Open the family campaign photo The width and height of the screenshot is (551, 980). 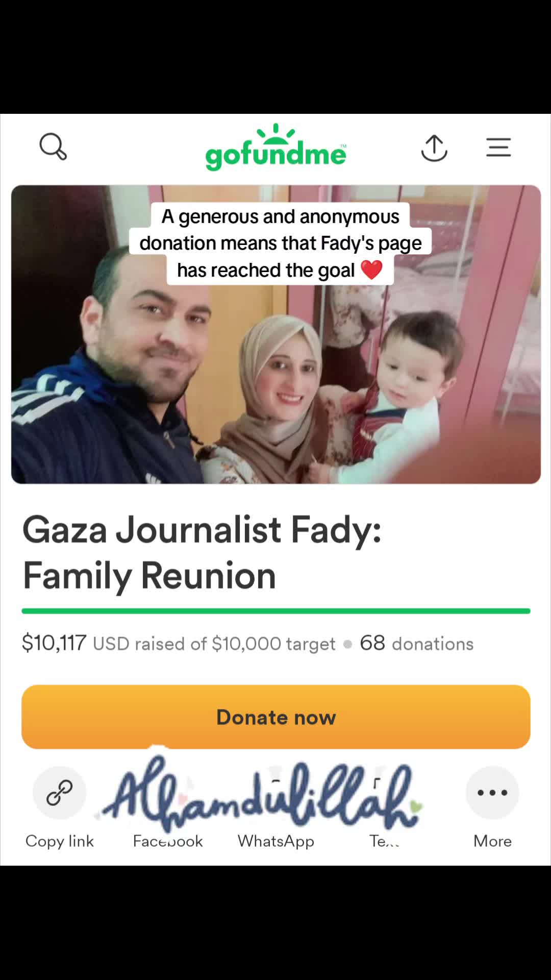tap(276, 334)
